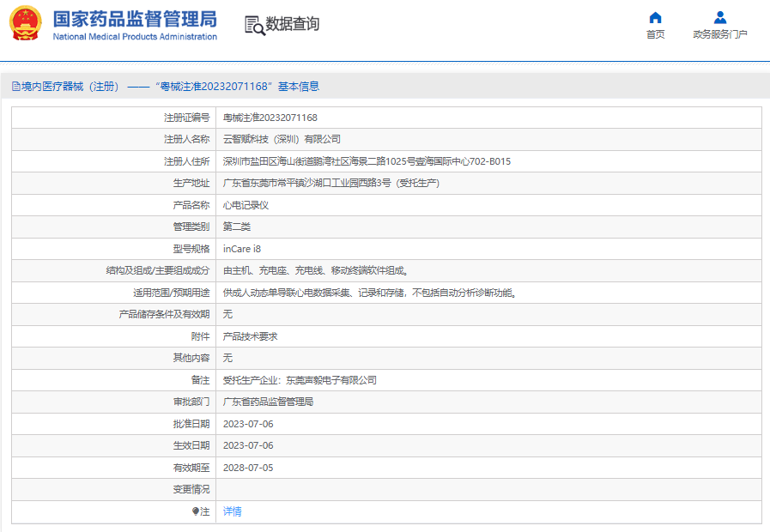This screenshot has height=532, width=770.
Task: Select remark 受托生产企业：东莞声毅电子有限公司
Action: [x=300, y=380]
